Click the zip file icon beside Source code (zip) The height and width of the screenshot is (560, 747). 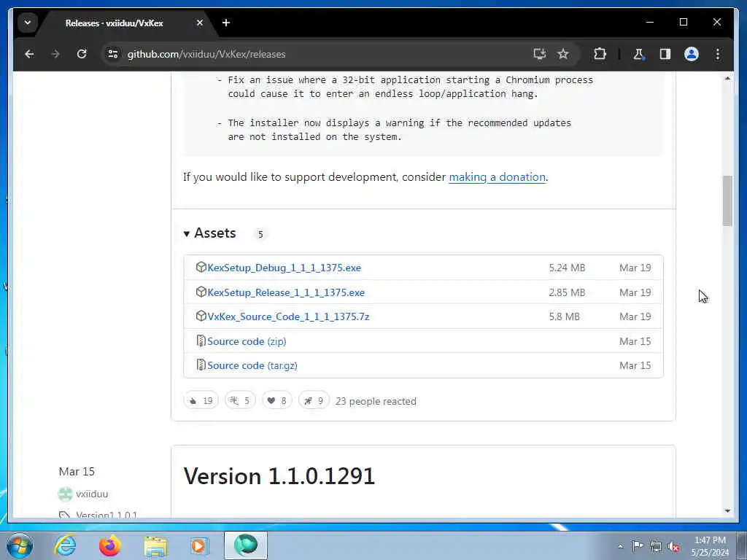201,341
